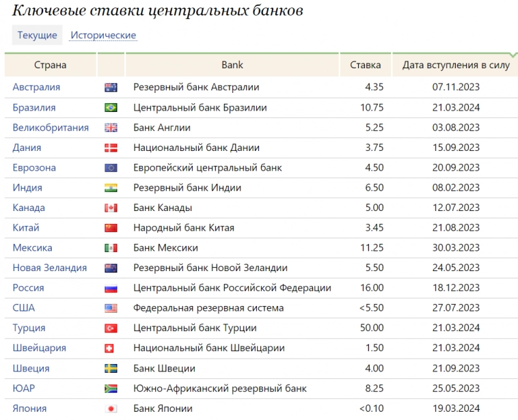
Task: Click the Китай country link
Action: (x=26, y=227)
